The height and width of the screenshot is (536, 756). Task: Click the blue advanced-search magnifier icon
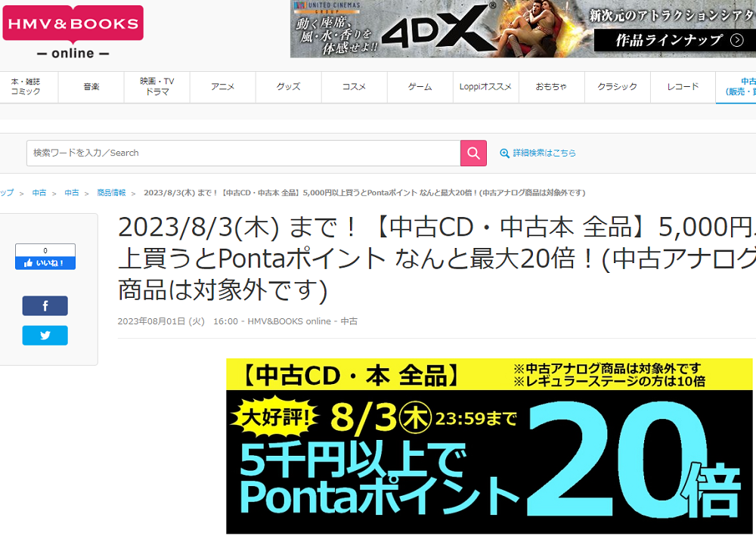tap(504, 153)
